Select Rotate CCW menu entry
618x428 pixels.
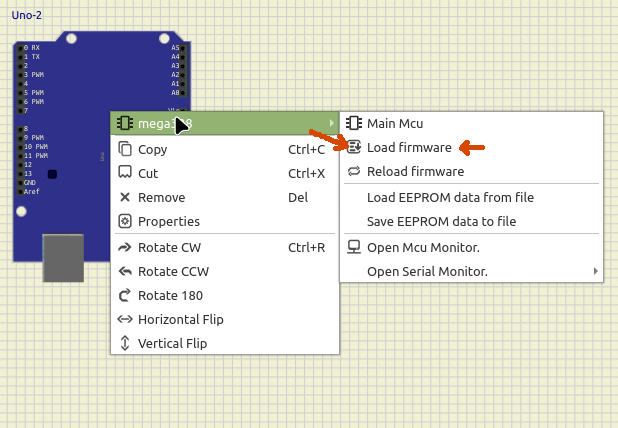pyautogui.click(x=173, y=271)
